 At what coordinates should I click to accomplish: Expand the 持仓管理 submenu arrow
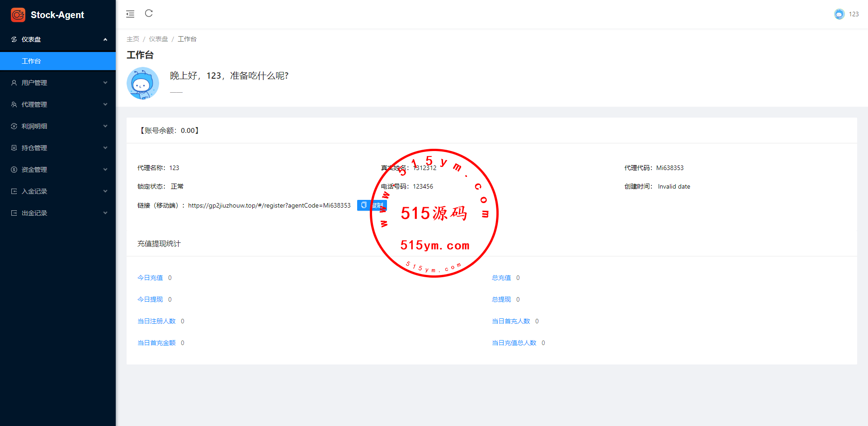click(x=105, y=148)
